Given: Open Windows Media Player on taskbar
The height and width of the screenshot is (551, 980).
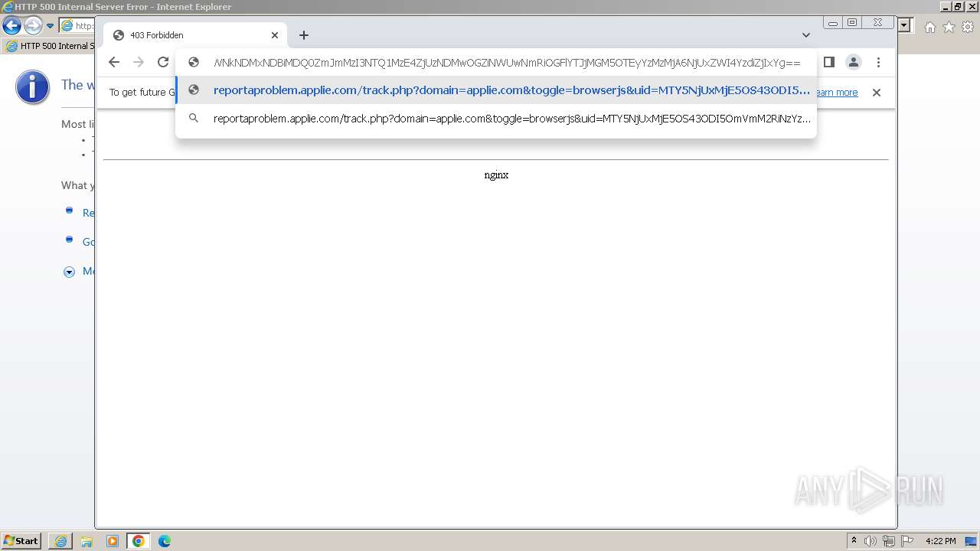Looking at the screenshot, I should click(x=113, y=541).
